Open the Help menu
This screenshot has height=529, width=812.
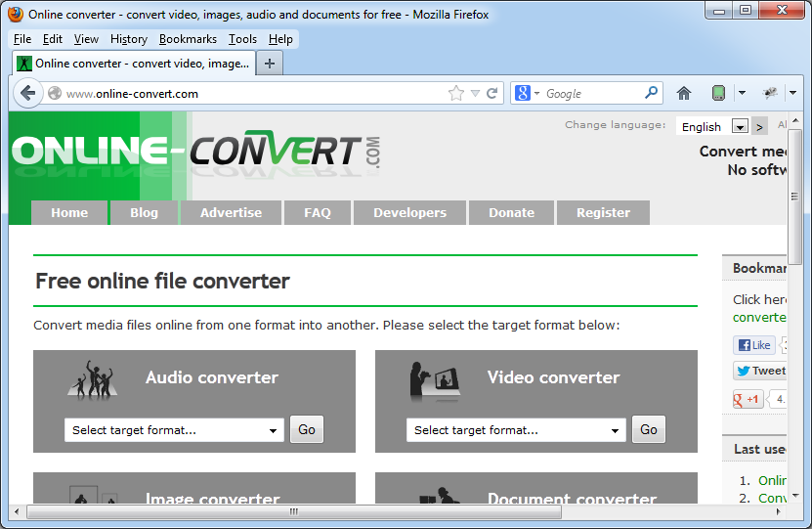pos(280,39)
